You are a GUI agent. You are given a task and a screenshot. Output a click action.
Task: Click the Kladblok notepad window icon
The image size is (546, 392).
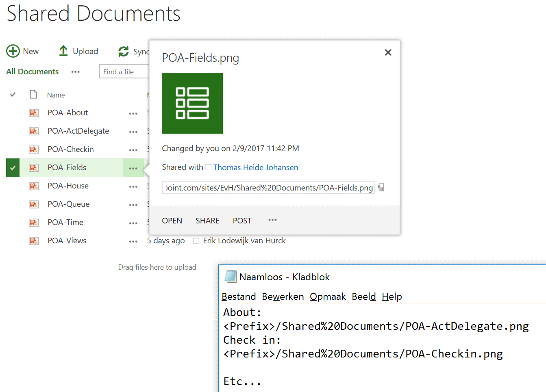[x=231, y=277]
